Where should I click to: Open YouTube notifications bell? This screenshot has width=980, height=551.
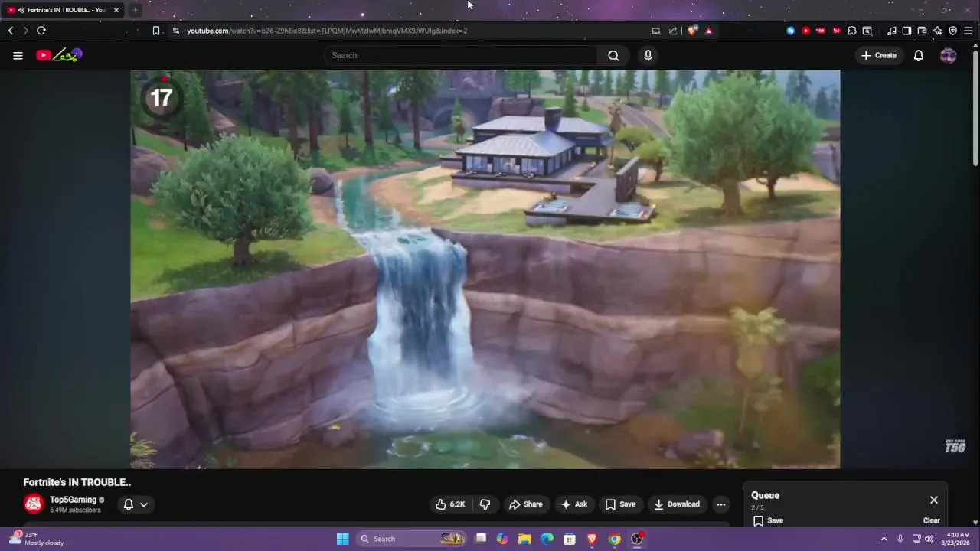pyautogui.click(x=919, y=55)
